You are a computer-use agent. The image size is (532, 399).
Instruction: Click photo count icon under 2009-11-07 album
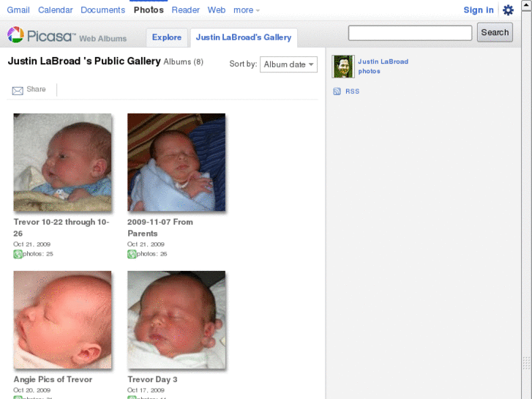pos(132,254)
